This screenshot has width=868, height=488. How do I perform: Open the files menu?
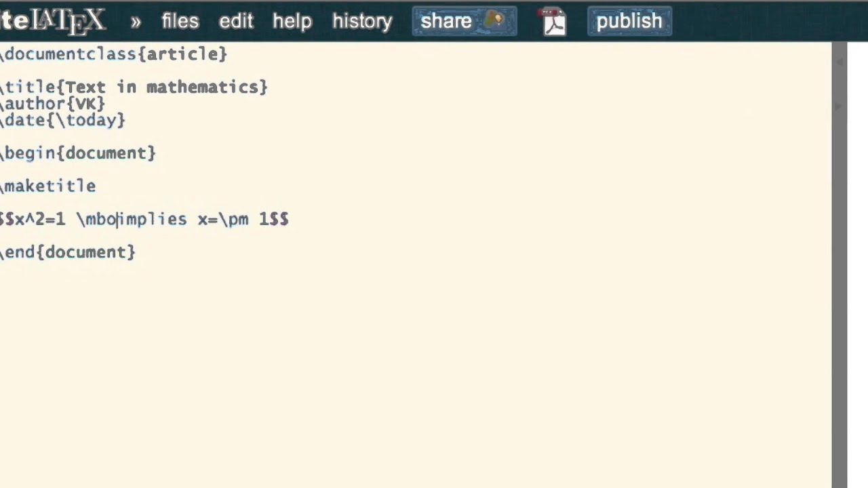[180, 21]
